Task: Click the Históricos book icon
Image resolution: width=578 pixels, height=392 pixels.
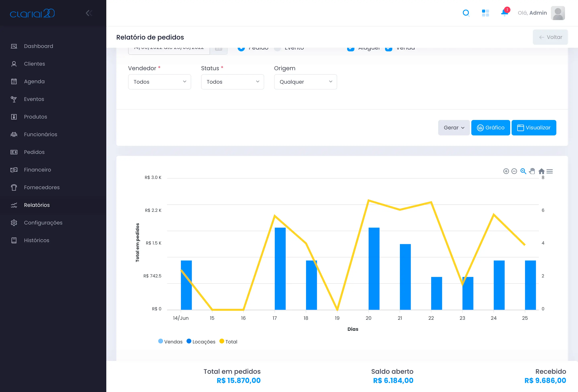Action: coord(14,241)
